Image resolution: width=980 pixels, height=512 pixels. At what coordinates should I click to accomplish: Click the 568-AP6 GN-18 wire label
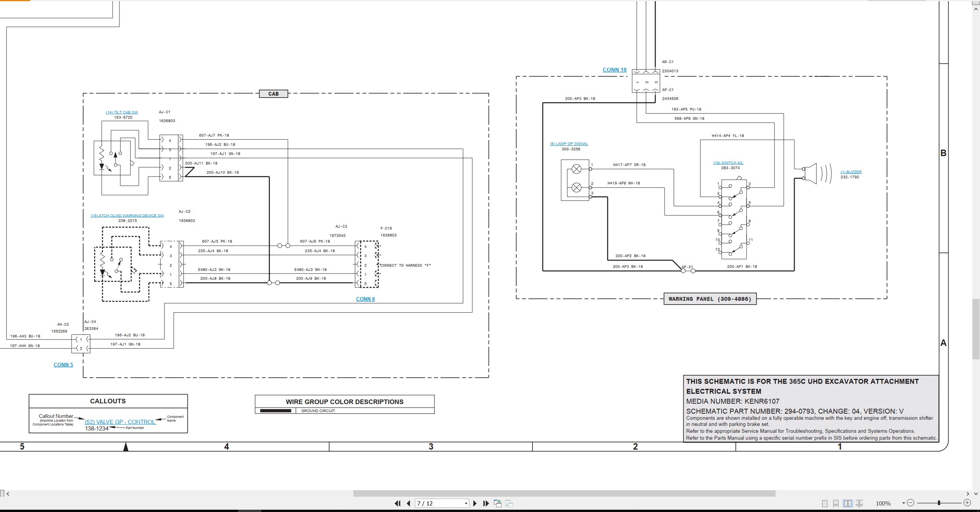pyautogui.click(x=689, y=119)
